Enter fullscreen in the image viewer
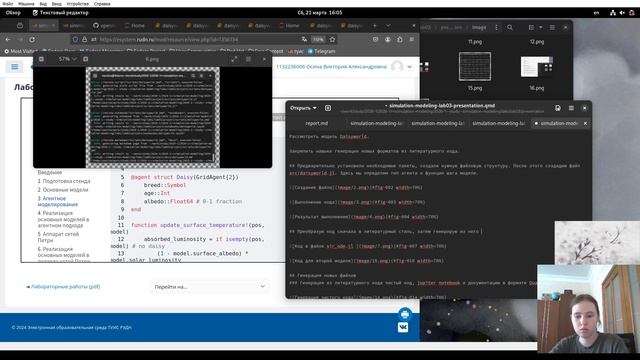 pos(234,59)
